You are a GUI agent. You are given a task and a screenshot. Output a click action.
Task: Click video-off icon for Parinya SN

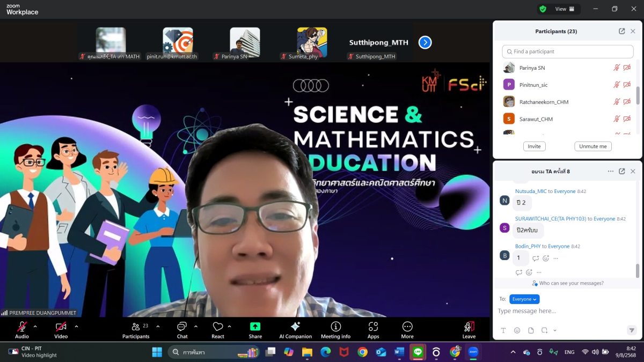(x=627, y=68)
